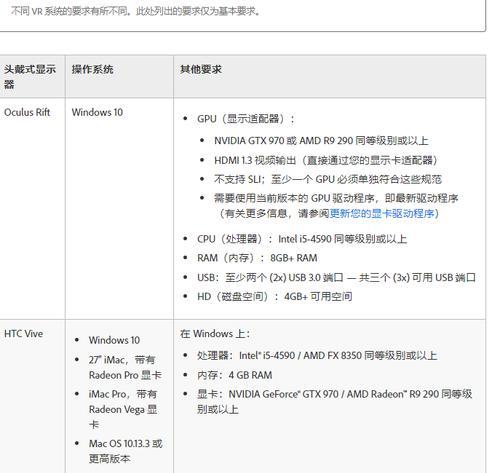Image resolution: width=500 pixels, height=473 pixels.
Task: Click the 显卡：NVIDIA GeForce GTX 970 line
Action: [x=334, y=402]
